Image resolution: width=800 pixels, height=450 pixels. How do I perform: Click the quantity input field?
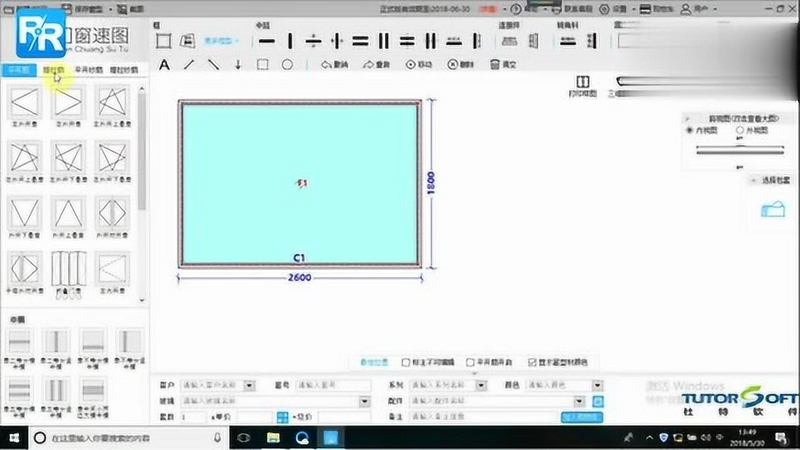point(193,417)
